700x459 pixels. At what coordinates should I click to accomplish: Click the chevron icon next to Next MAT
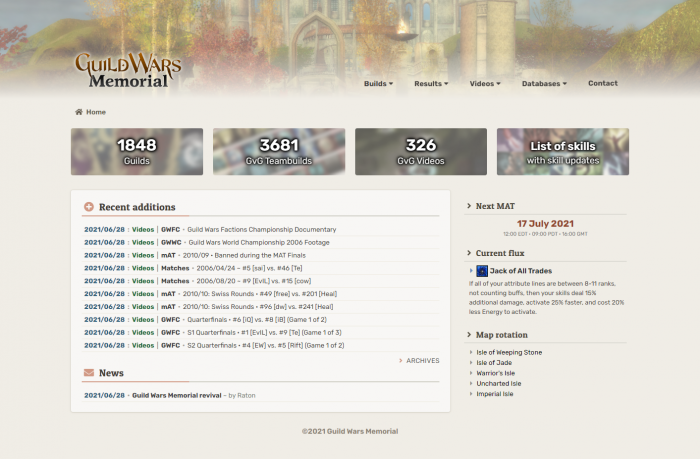pos(468,206)
